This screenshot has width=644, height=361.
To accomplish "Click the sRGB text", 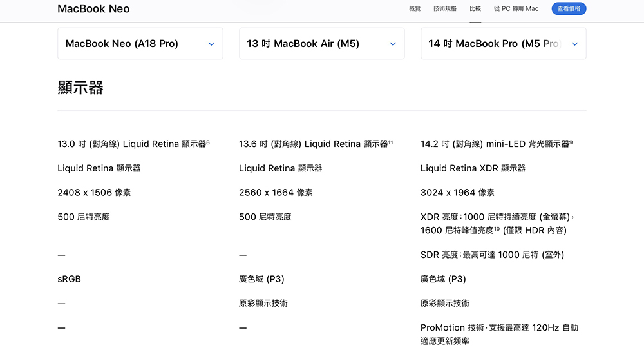I will 69,278.
